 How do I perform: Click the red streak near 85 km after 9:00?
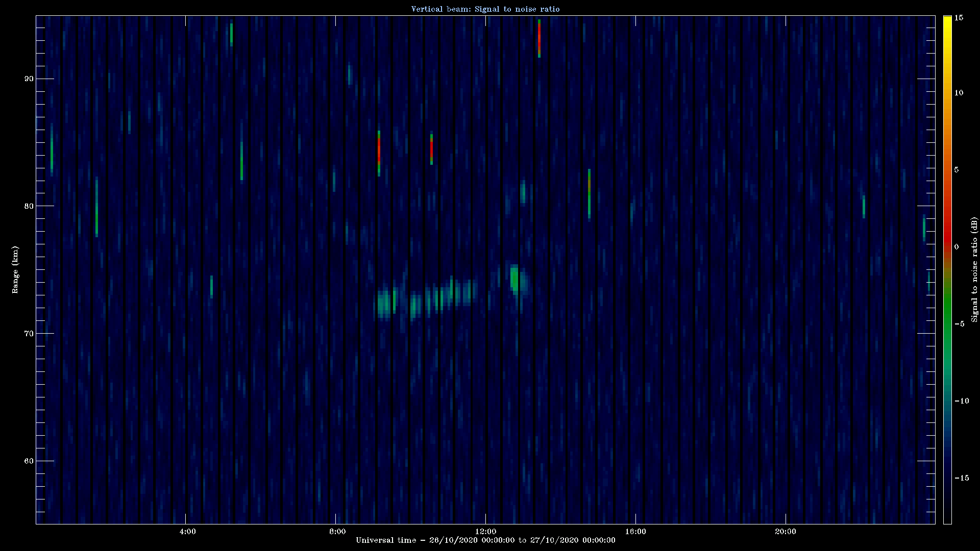point(379,153)
